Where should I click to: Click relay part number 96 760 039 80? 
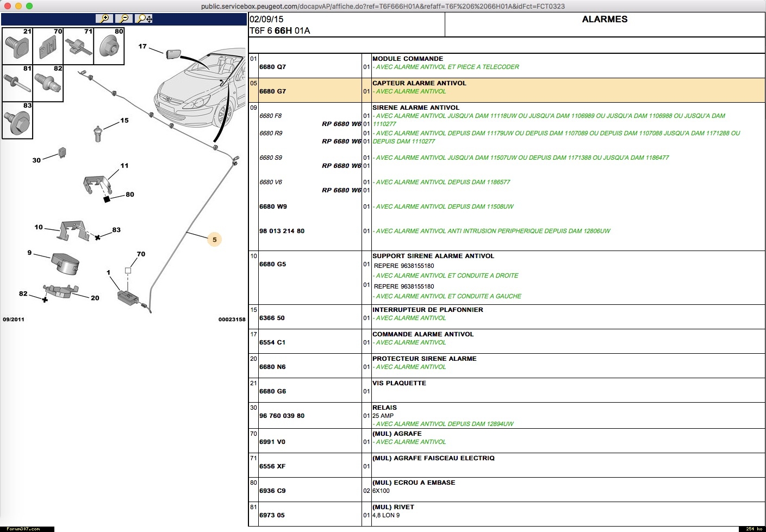tap(282, 416)
